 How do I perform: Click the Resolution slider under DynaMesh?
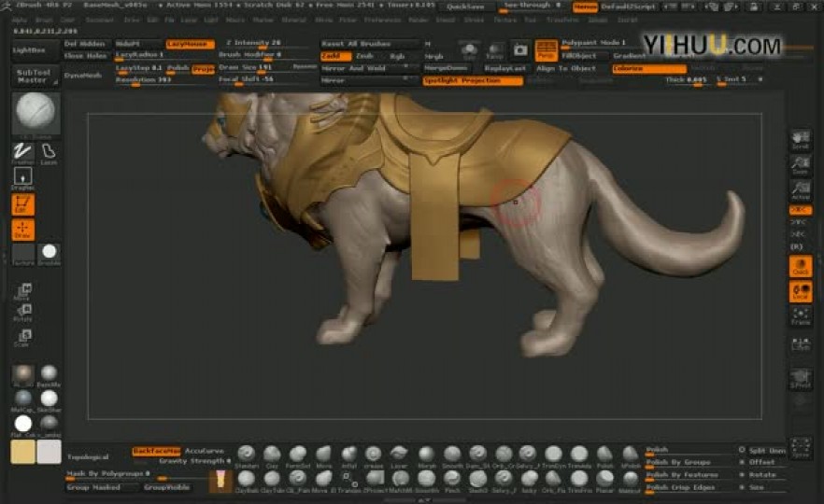[x=164, y=81]
